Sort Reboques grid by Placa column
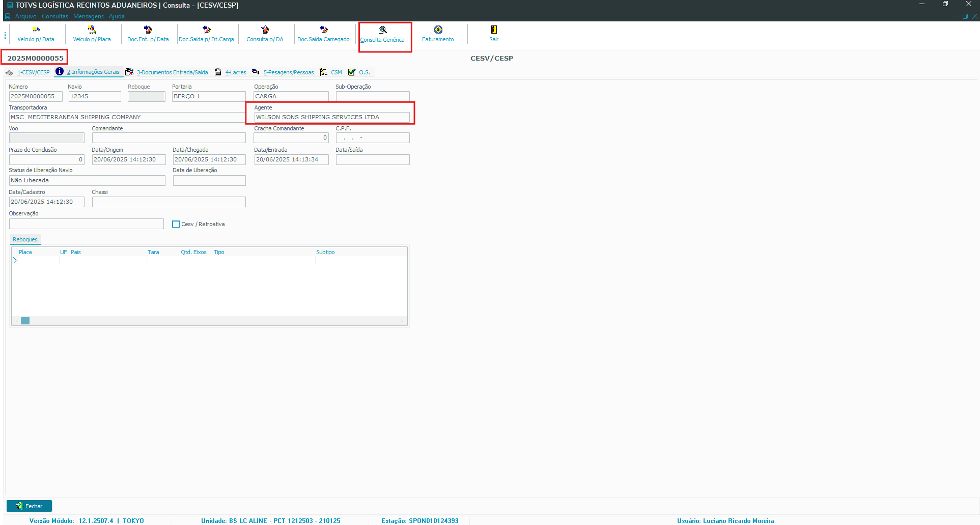This screenshot has width=980, height=525. tap(25, 252)
